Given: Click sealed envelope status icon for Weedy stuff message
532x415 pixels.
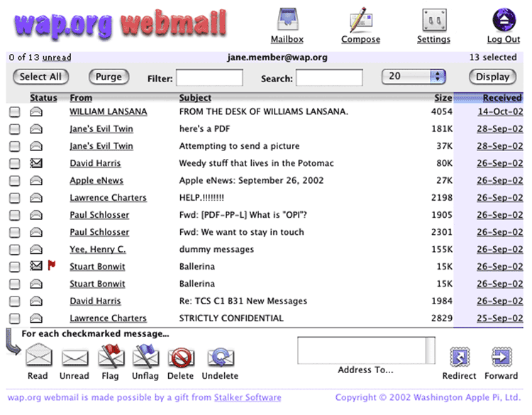Looking at the screenshot, I should point(36,163).
